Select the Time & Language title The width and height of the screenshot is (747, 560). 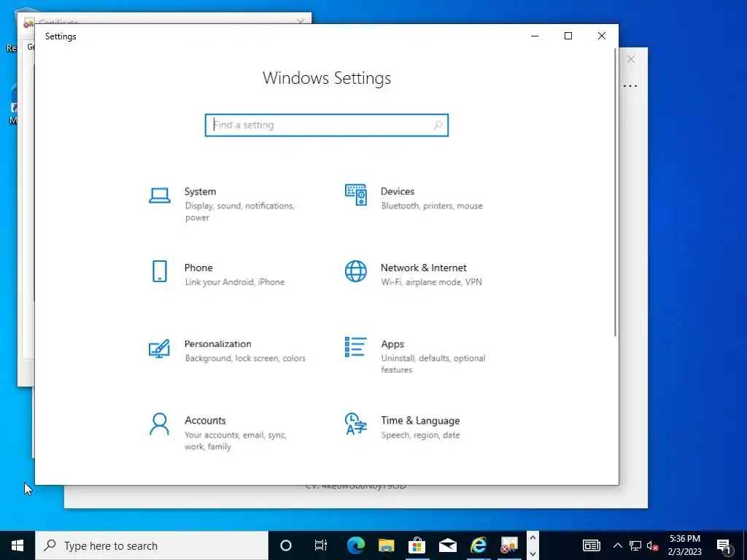point(420,421)
